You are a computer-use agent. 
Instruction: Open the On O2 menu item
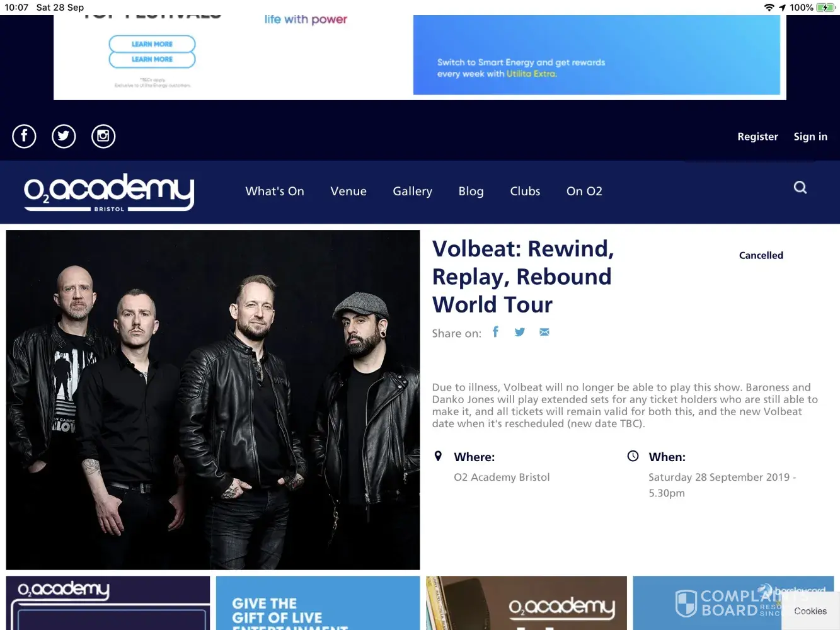click(584, 191)
